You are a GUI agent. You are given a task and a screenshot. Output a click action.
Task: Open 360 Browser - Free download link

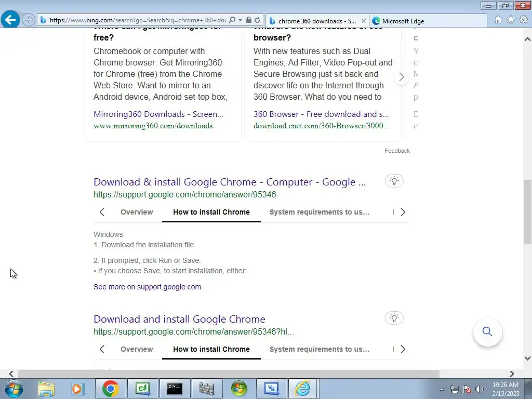pyautogui.click(x=321, y=114)
